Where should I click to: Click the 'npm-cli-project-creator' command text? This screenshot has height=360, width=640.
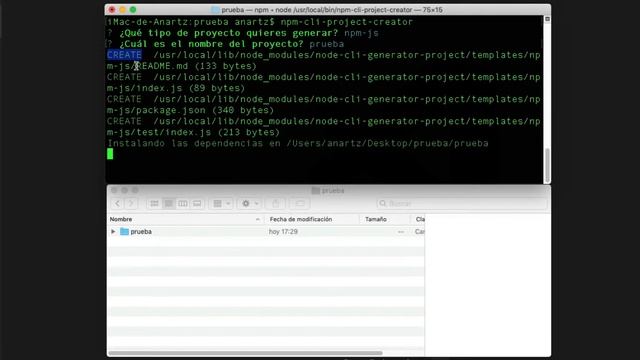347,22
